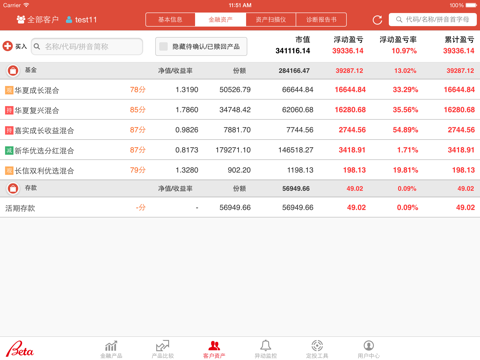Open 异动监控 bell alert tab
The width and height of the screenshot is (480, 360).
click(266, 349)
